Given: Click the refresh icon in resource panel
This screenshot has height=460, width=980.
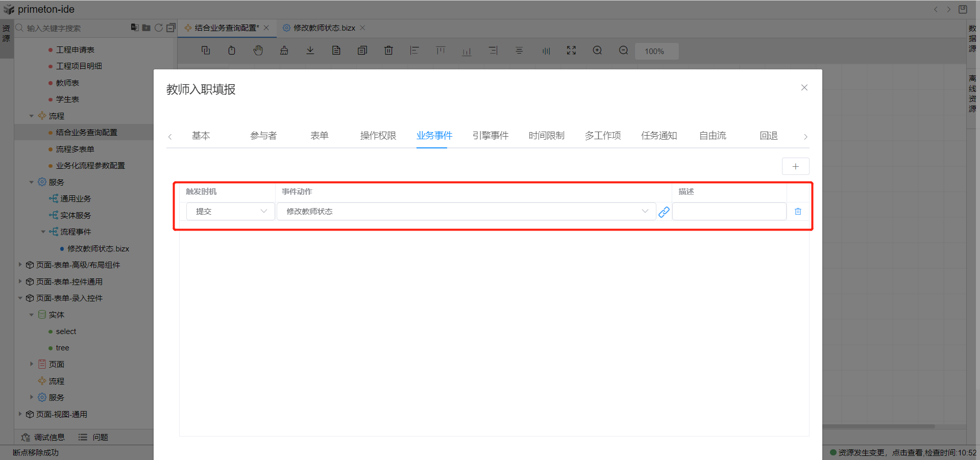Looking at the screenshot, I should [159, 28].
